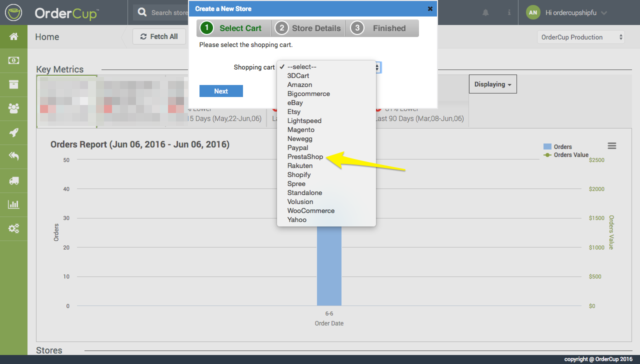Expand the Hi ordercupshipfu user menu
Viewport: 640px width, 364px height.
pos(576,12)
